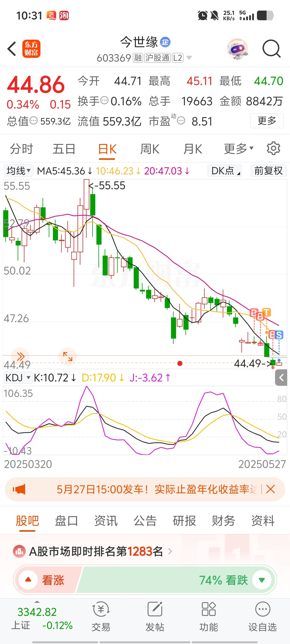Open A股市场即时排名第1283名 link
This screenshot has height=644, width=290.
pos(96,551)
